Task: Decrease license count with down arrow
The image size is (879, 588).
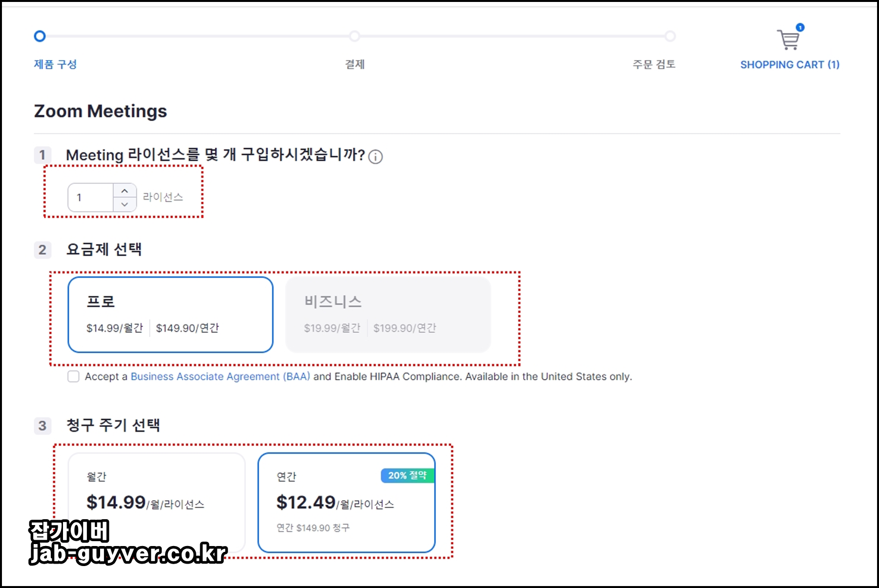Action: pos(125,204)
